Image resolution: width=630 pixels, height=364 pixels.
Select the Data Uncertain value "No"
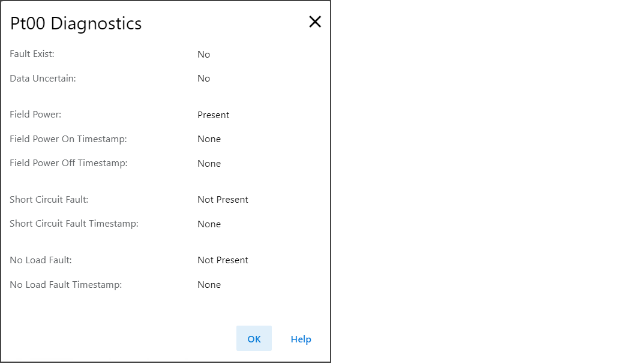pyautogui.click(x=204, y=79)
